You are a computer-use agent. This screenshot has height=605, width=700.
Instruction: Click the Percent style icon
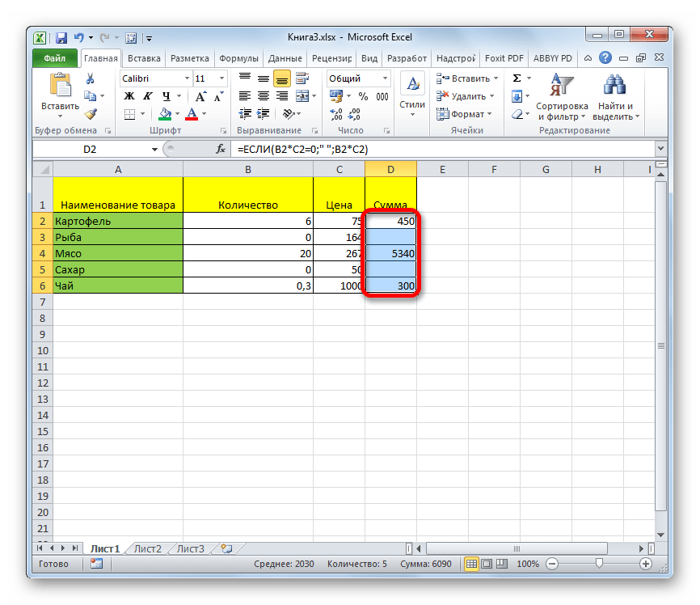[x=364, y=96]
